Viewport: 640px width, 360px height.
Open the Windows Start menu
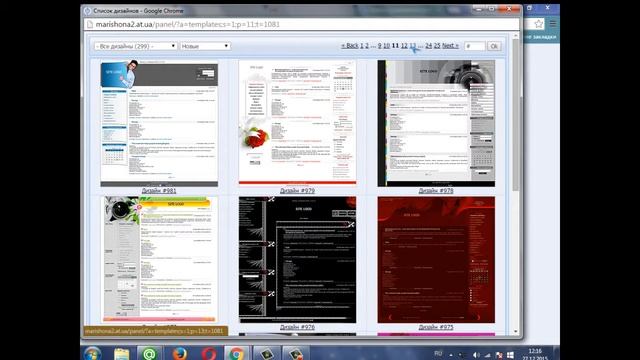[x=93, y=353]
